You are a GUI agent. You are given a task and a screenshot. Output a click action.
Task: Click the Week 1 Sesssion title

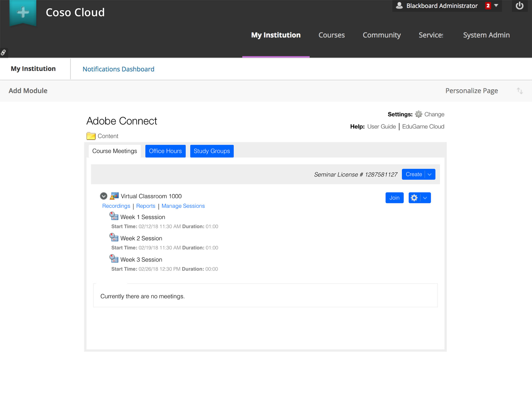[143, 217]
